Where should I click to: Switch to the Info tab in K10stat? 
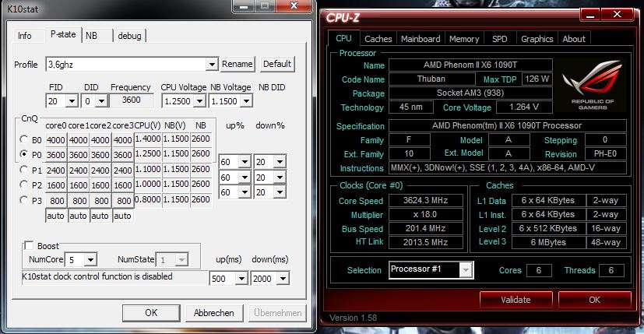coord(25,36)
